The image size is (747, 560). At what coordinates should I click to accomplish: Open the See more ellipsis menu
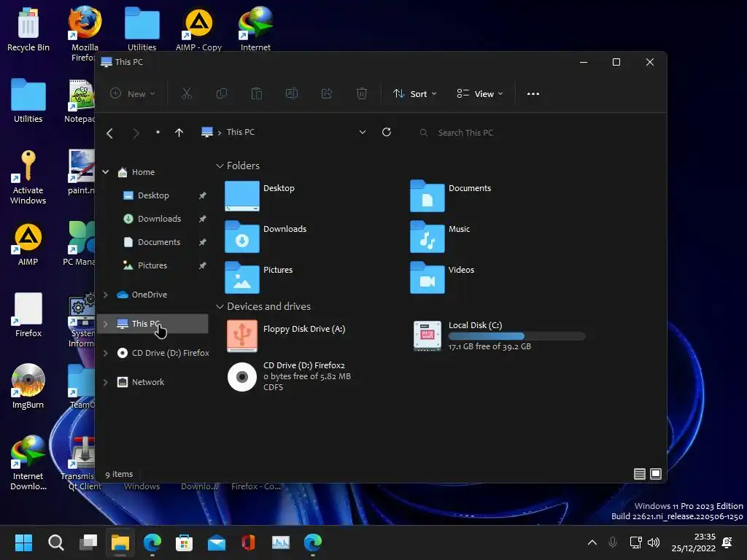point(533,94)
